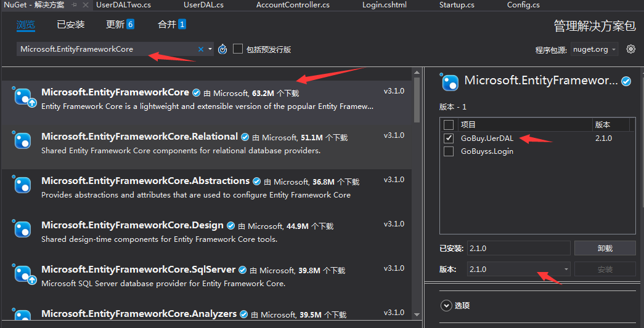The image size is (644, 328).
Task: Uncheck the GoBuy.UerDAL project checkbox
Action: point(449,138)
